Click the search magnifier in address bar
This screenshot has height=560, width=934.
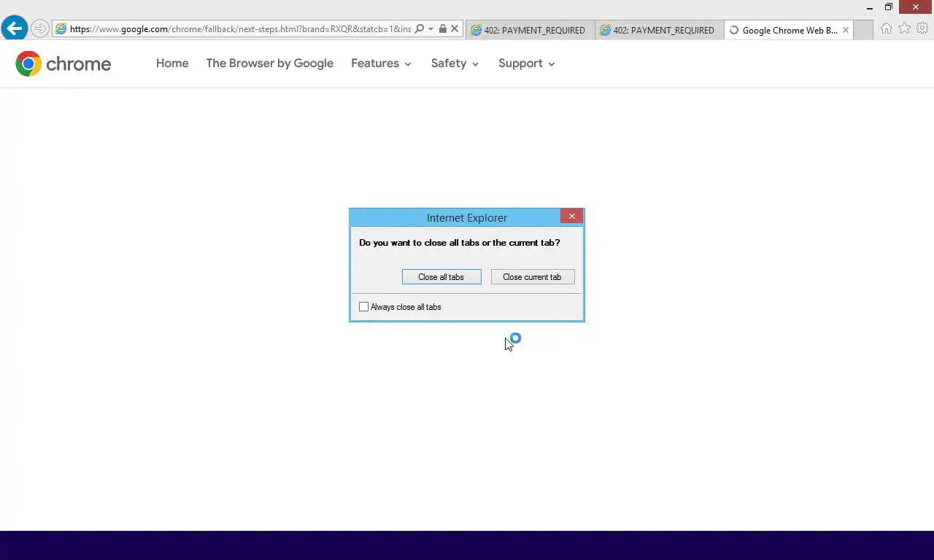419,29
